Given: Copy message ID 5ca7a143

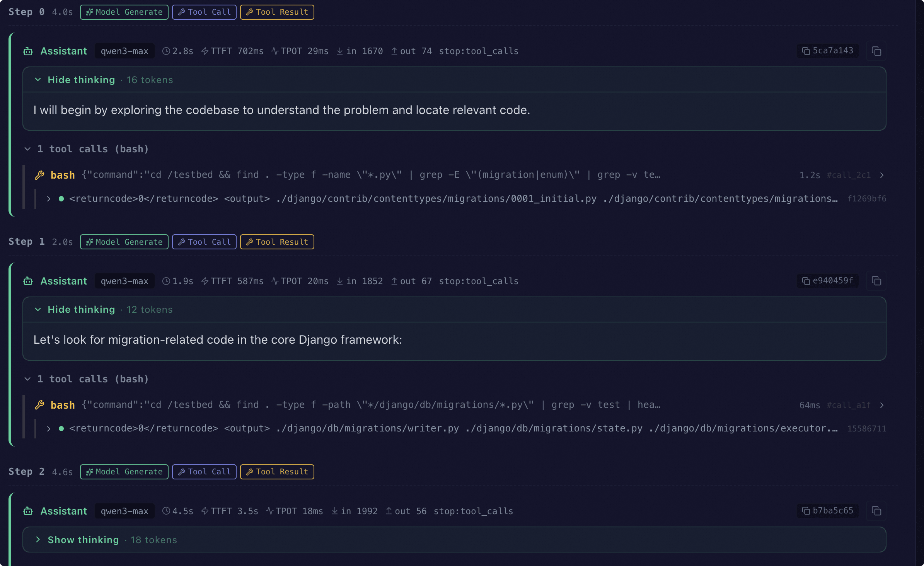Looking at the screenshot, I should tap(827, 51).
